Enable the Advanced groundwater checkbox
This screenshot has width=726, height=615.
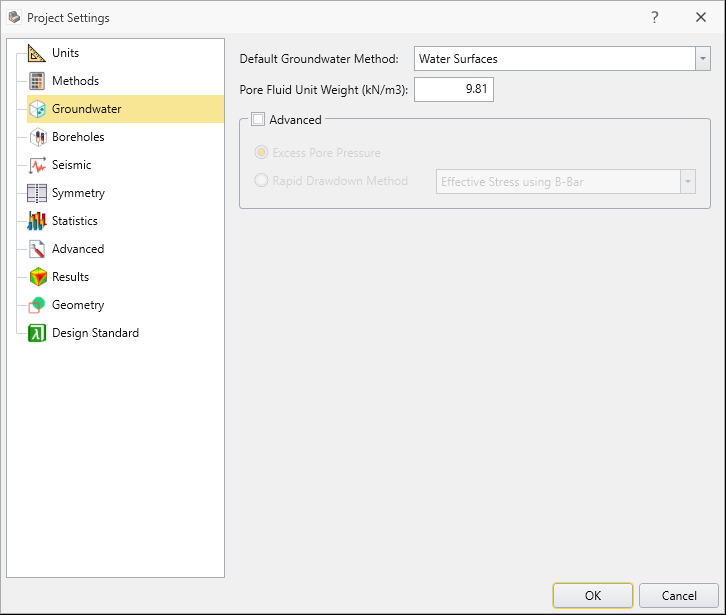click(258, 119)
